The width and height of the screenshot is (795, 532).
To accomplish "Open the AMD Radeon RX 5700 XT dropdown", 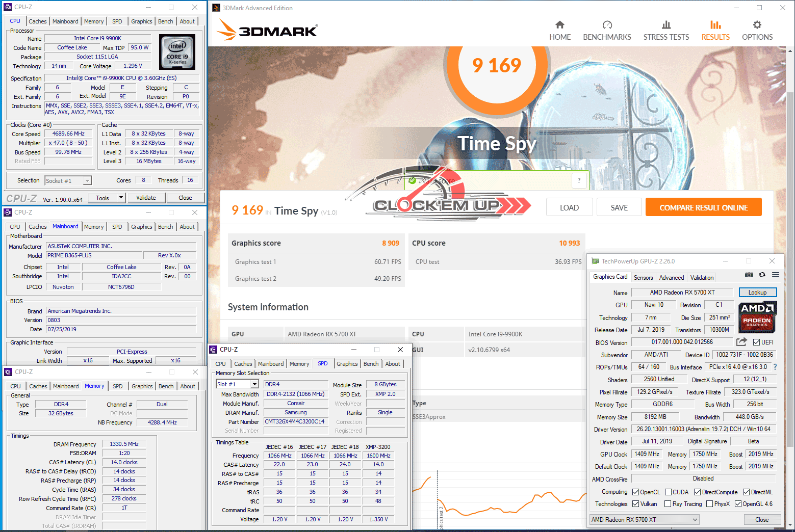I will tap(644, 520).
